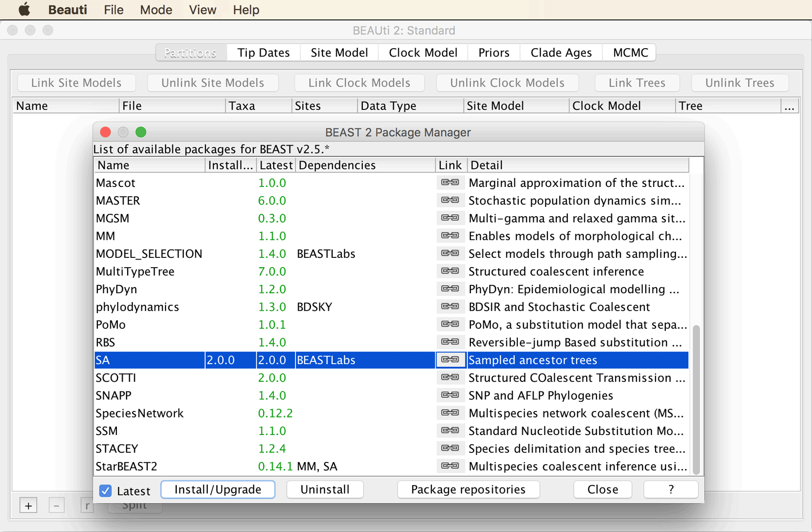812x532 pixels.
Task: Click the partitions table ellipsis column header
Action: pos(790,106)
